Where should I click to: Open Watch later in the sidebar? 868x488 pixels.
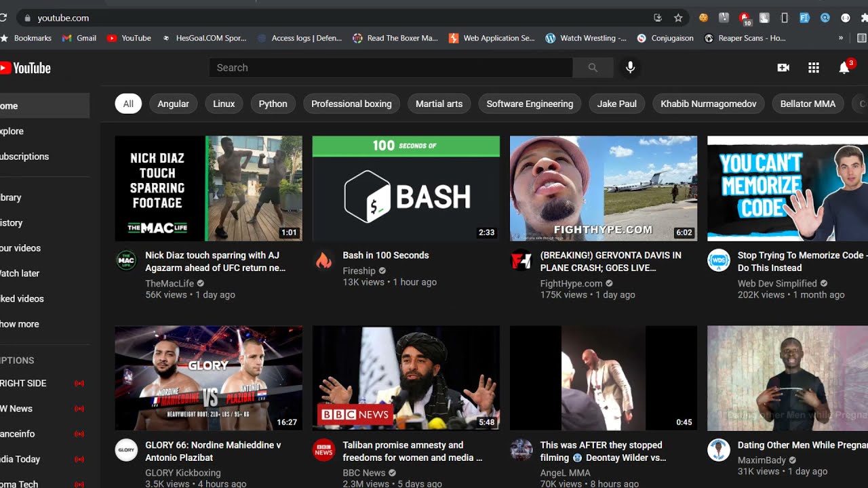click(44, 273)
